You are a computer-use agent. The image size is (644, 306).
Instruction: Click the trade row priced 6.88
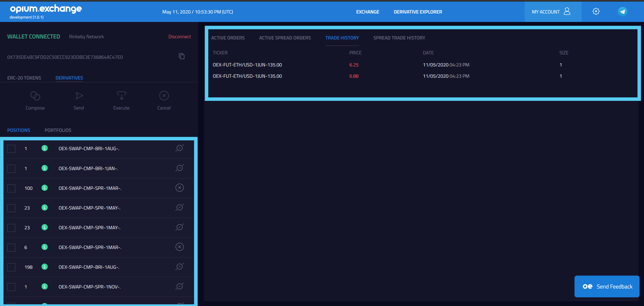[x=422, y=76]
